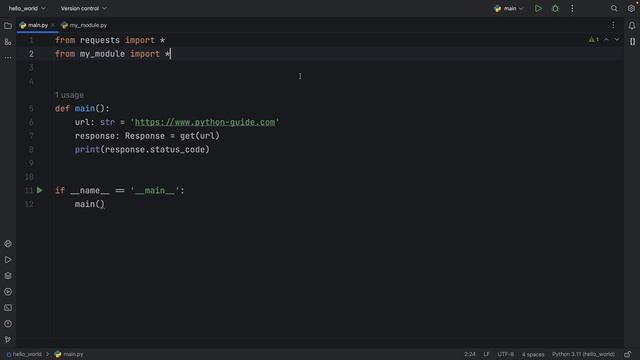Click 'def main' function name on line 5
The image size is (640, 360).
(x=85, y=109)
